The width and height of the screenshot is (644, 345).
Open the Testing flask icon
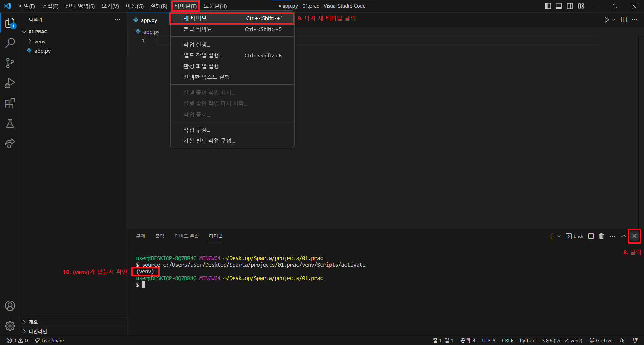[x=10, y=123]
